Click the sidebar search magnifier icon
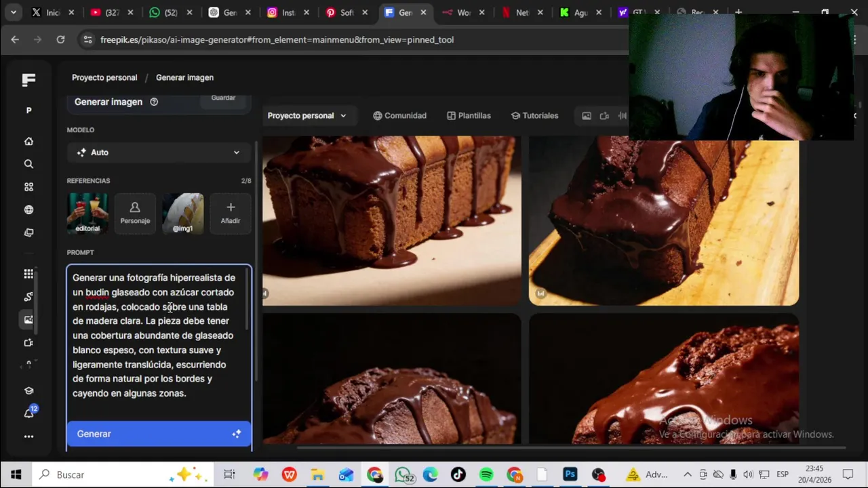The width and height of the screenshot is (868, 488). pyautogui.click(x=28, y=164)
